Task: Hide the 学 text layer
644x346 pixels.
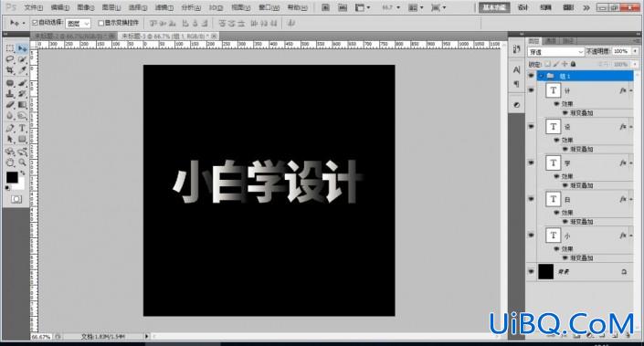Action: point(531,163)
